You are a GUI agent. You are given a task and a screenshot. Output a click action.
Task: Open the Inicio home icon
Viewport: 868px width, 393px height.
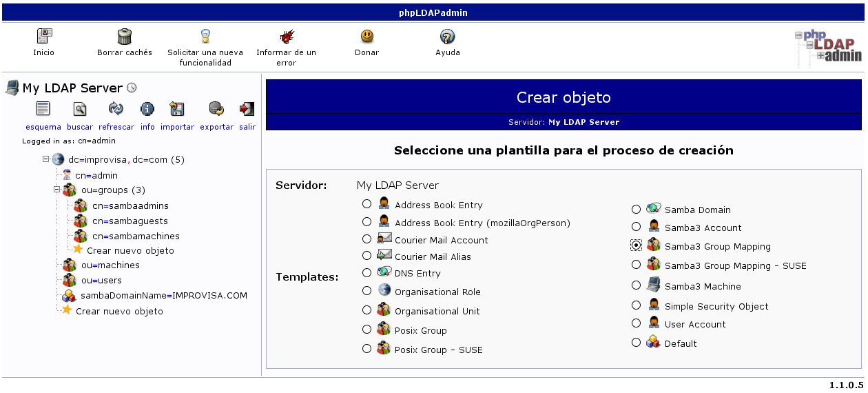[44, 36]
